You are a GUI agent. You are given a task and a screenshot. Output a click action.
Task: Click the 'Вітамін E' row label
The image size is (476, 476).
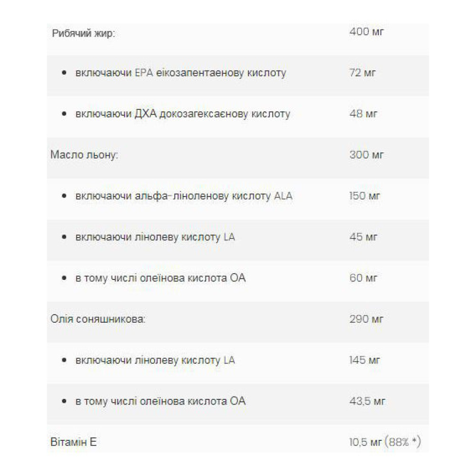(x=73, y=442)
